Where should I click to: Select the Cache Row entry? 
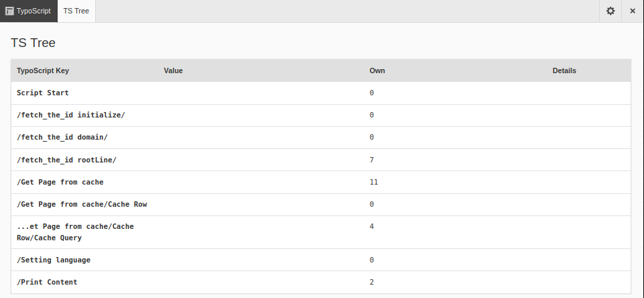[82, 204]
